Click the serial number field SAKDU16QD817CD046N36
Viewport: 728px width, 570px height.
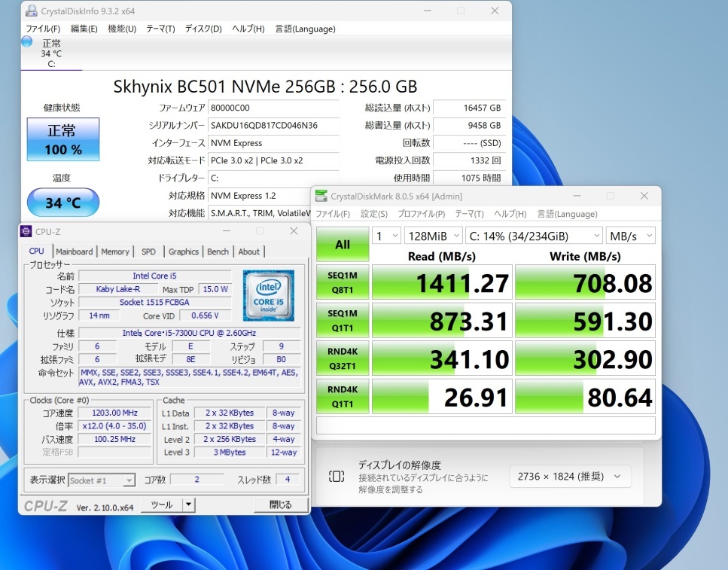tap(273, 126)
